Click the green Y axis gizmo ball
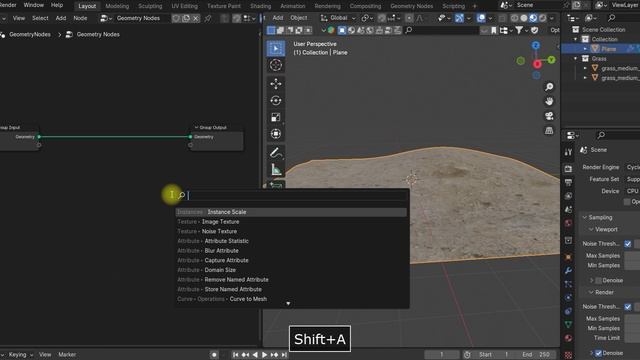Viewport: 640px width, 360px height. 551,60
